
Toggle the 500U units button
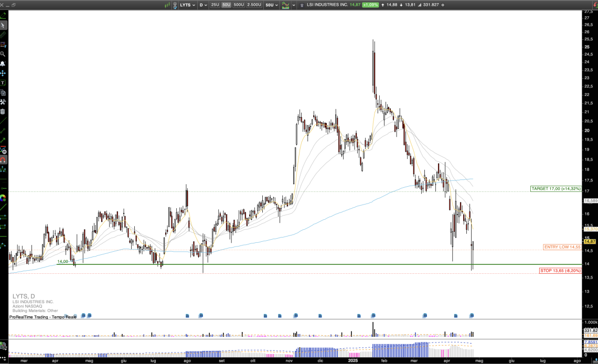pyautogui.click(x=239, y=5)
